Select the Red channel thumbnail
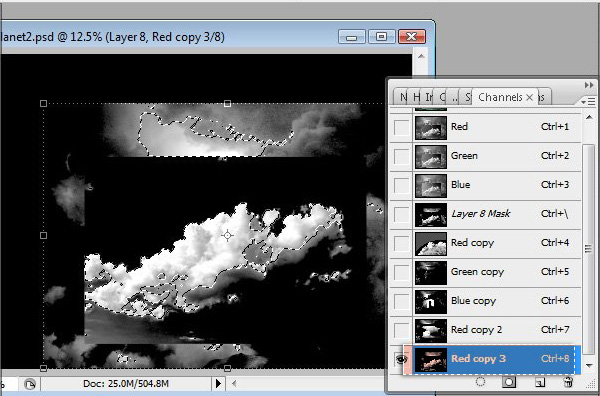 (431, 127)
